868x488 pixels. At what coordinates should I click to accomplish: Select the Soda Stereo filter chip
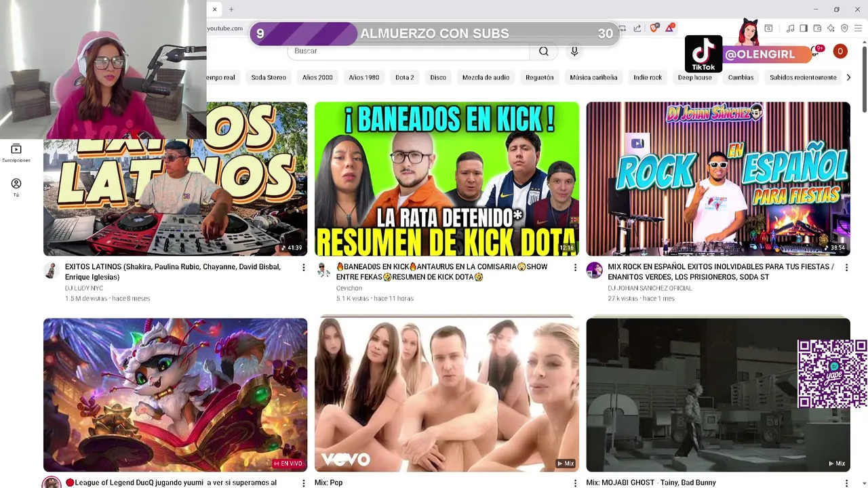tap(269, 77)
